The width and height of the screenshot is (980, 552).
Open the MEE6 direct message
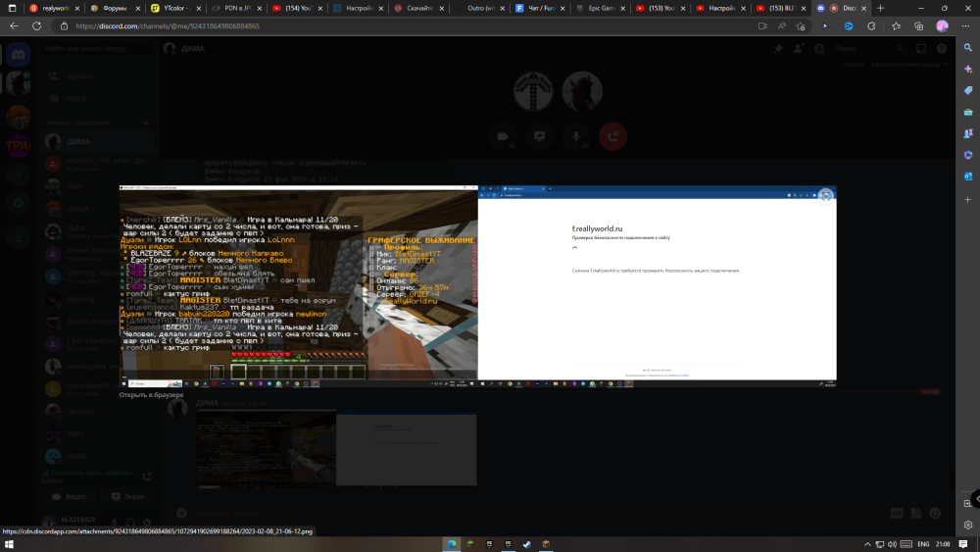[x=99, y=456]
